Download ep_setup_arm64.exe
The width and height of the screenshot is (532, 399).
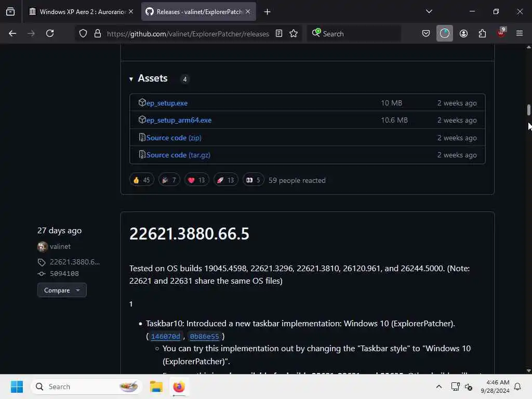179,120
